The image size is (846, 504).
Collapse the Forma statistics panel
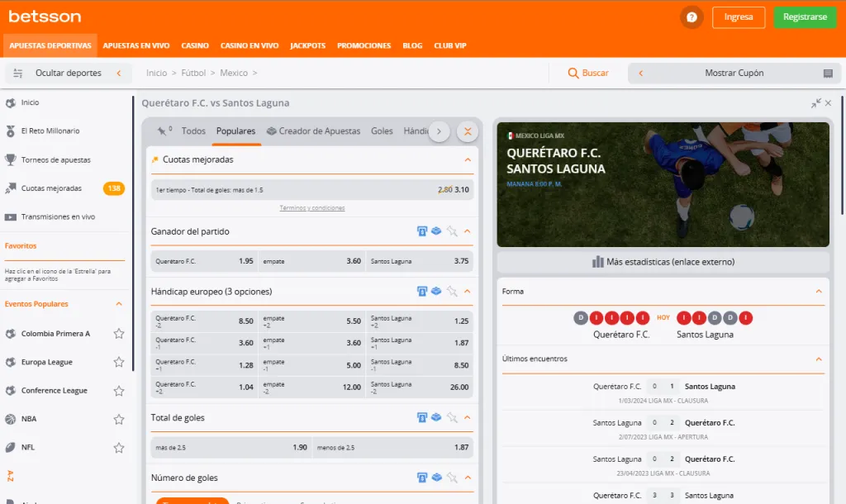[819, 292]
